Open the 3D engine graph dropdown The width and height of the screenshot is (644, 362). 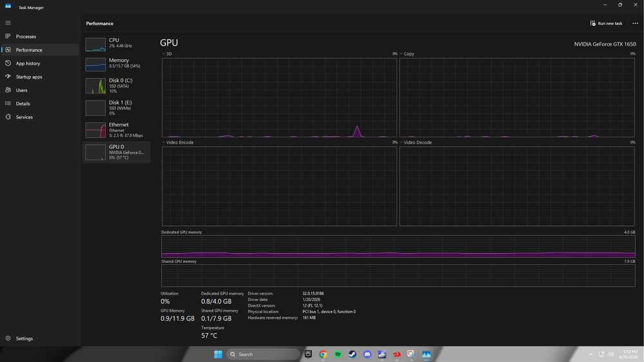164,54
